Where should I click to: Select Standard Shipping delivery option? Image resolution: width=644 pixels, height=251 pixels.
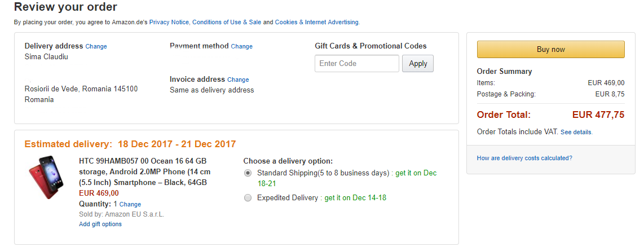[x=248, y=173]
